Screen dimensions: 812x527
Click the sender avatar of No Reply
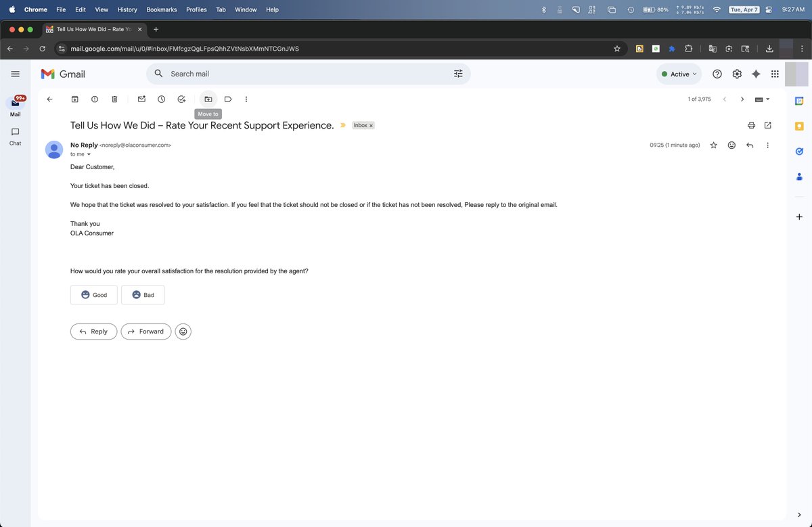click(54, 150)
